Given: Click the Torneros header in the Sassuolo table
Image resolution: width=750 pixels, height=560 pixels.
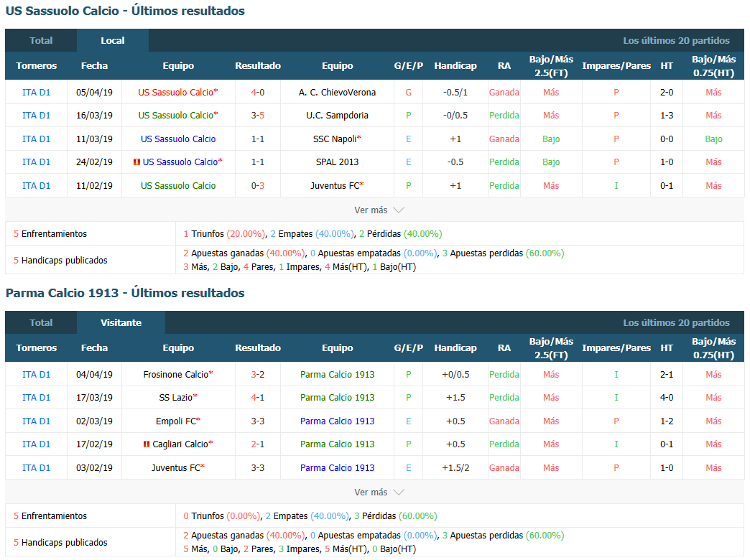Looking at the screenshot, I should click(x=37, y=66).
